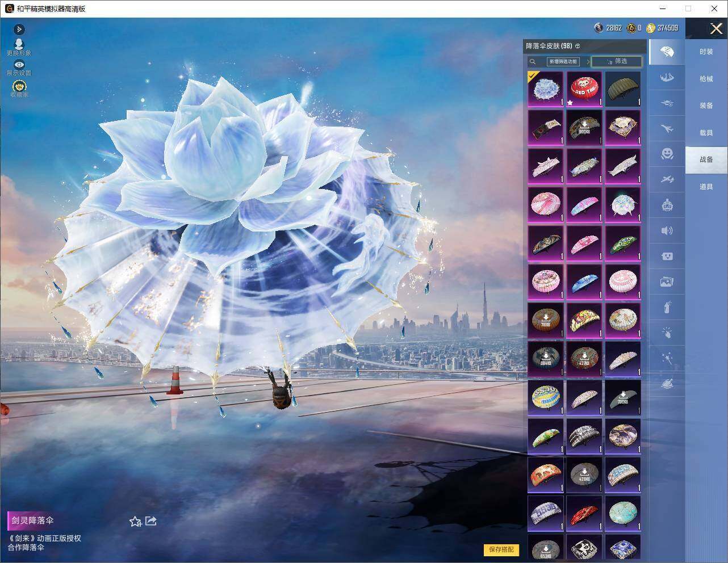
Task: Click the 保存搭配 button
Action: click(x=501, y=549)
